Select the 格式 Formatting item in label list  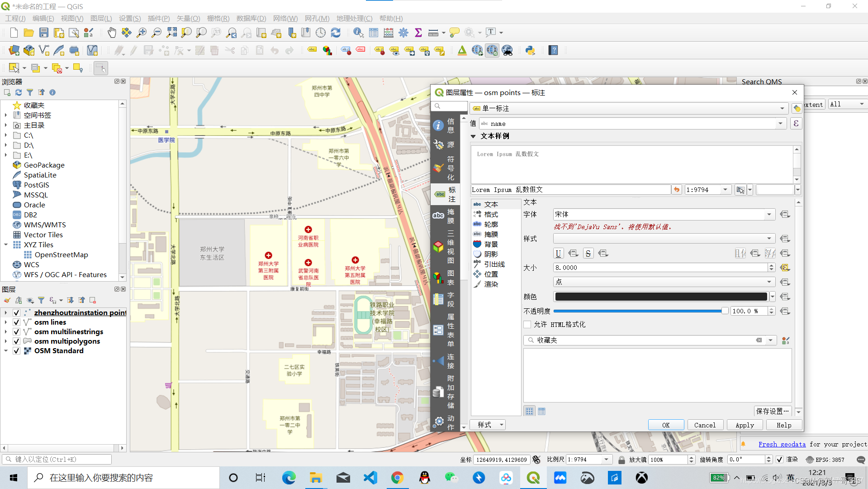coord(491,215)
